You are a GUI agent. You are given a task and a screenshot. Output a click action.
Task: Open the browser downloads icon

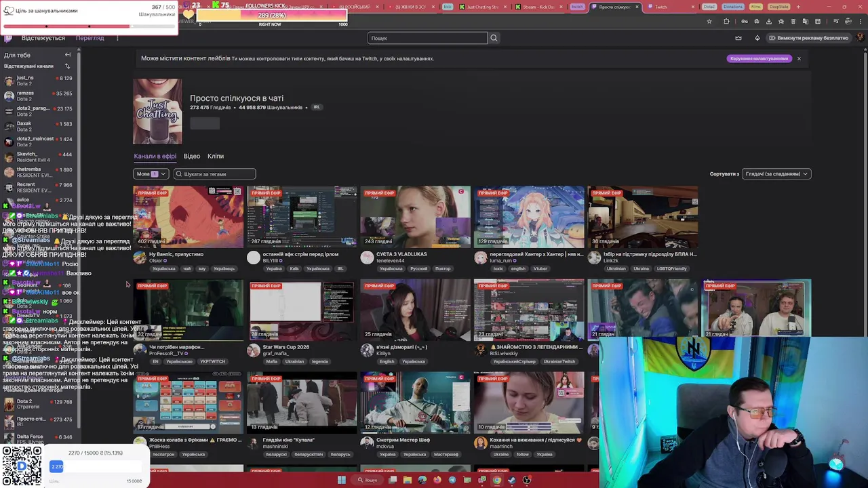pos(769,21)
